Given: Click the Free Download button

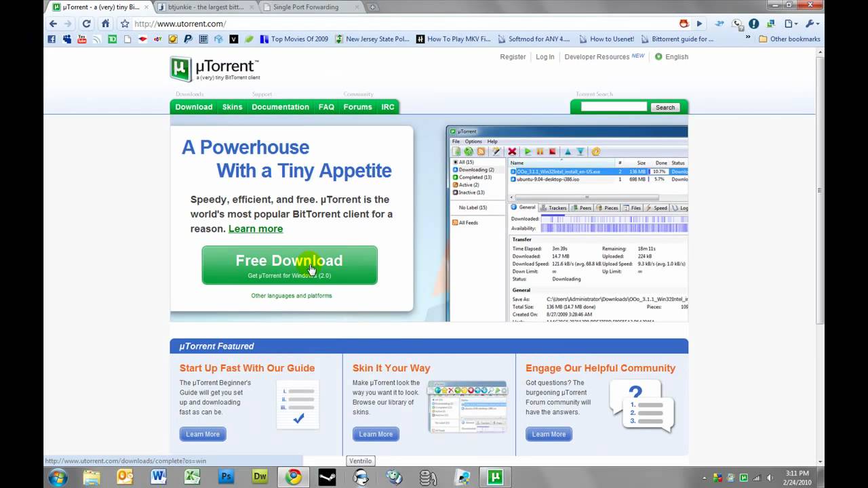Looking at the screenshot, I should pos(290,265).
